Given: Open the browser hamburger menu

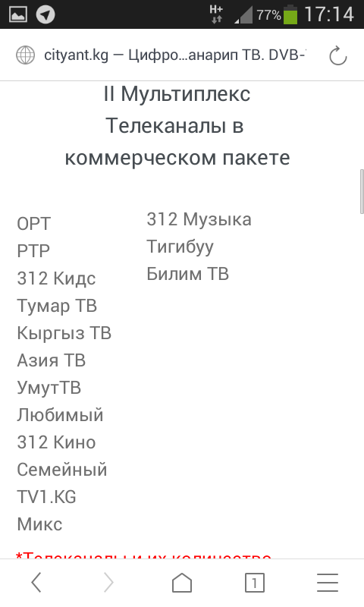Looking at the screenshot, I should [328, 583].
